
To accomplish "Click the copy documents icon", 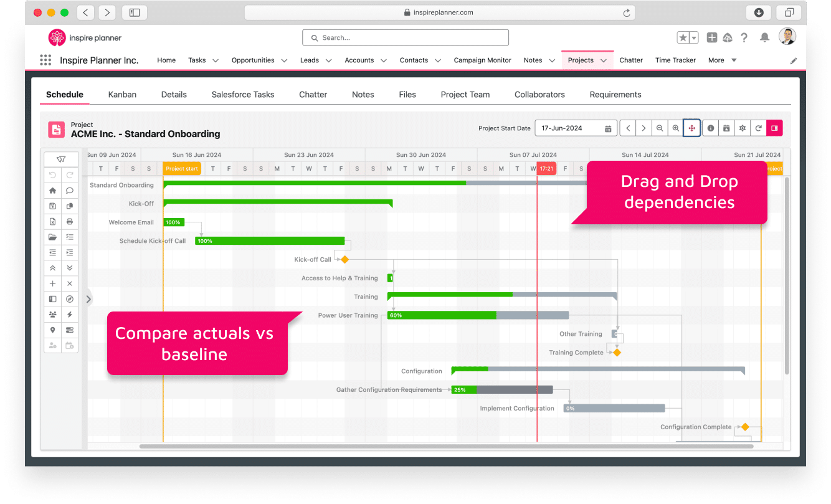I will coord(70,206).
